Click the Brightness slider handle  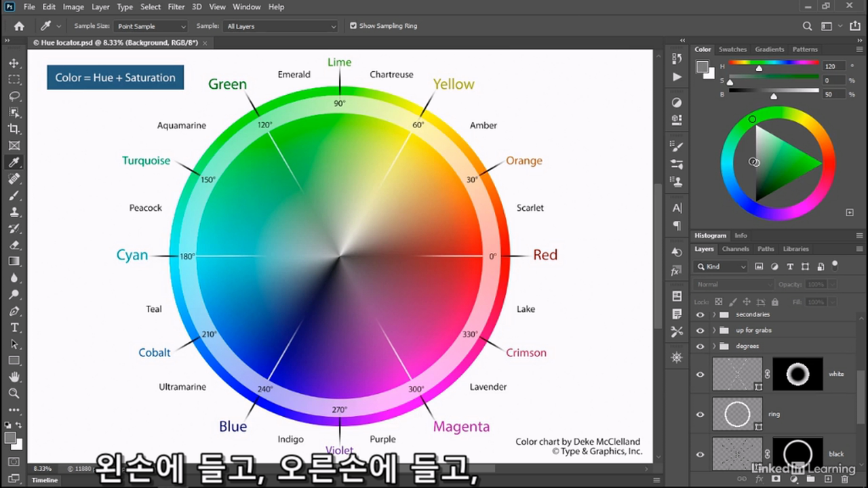coord(774,96)
